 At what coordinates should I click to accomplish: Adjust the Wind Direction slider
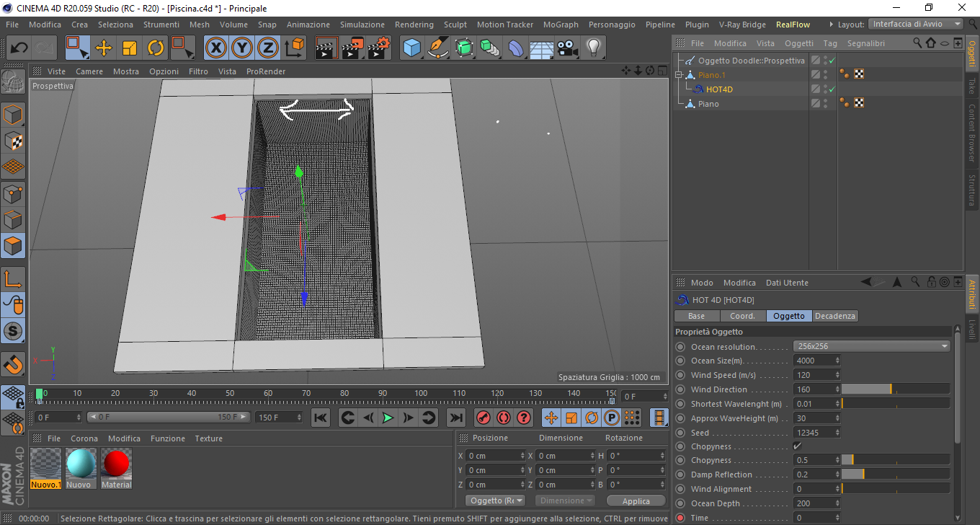pos(896,389)
